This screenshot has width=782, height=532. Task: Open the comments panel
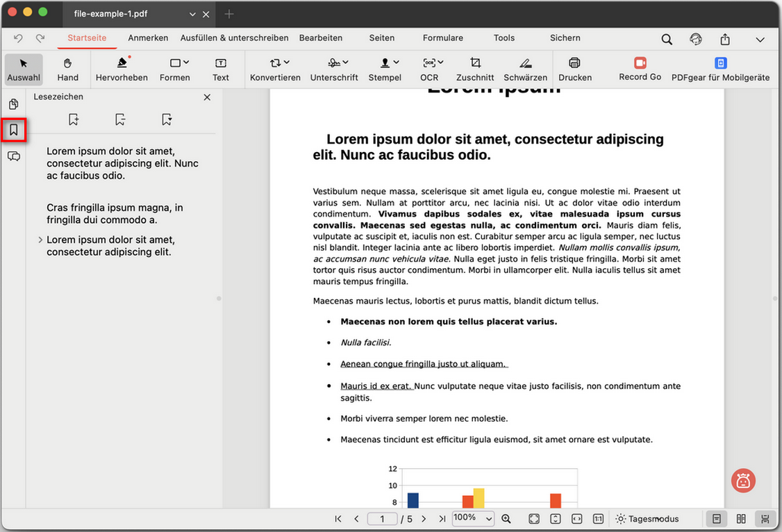point(15,156)
